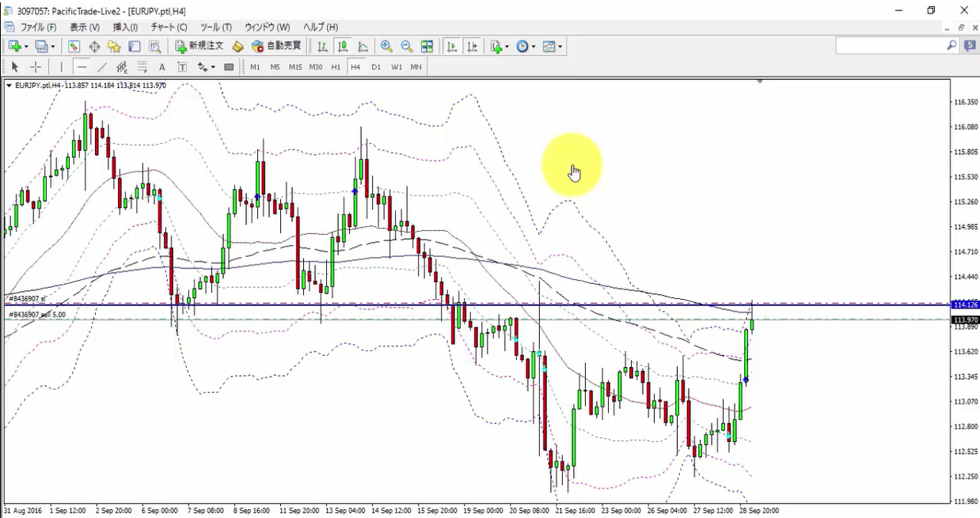980x518 pixels.
Task: Open the Data Window crosshair-circle icon
Action: [x=94, y=47]
